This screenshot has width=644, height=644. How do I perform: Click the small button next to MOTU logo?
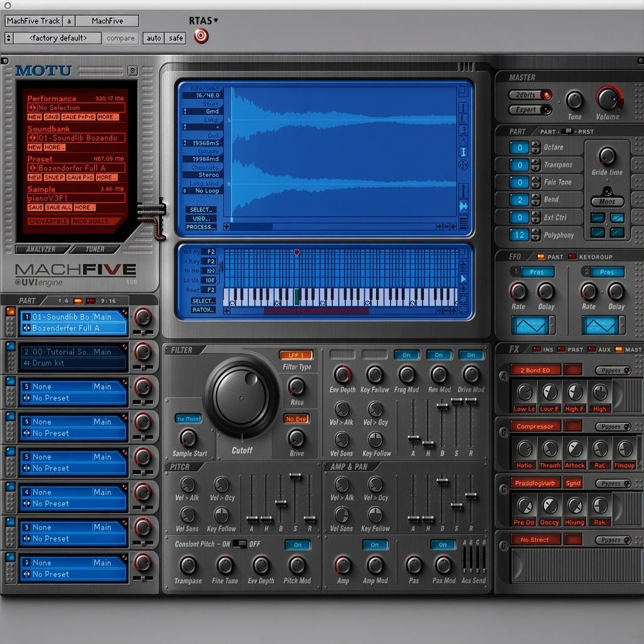point(132,70)
